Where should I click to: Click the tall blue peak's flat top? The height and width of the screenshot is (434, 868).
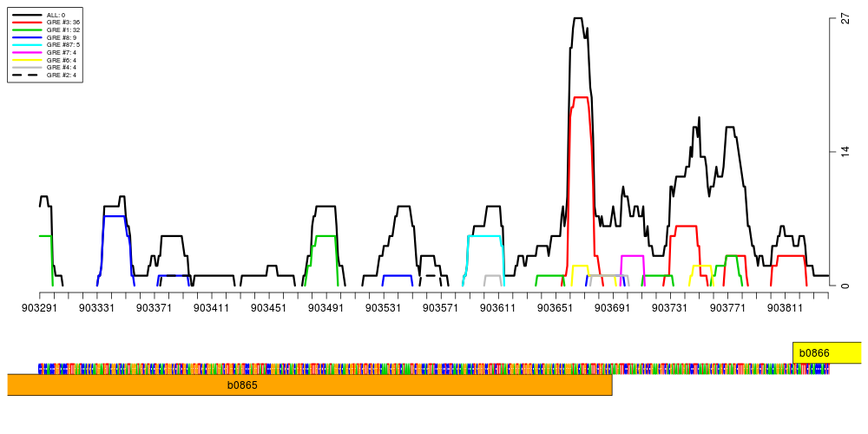[114, 216]
